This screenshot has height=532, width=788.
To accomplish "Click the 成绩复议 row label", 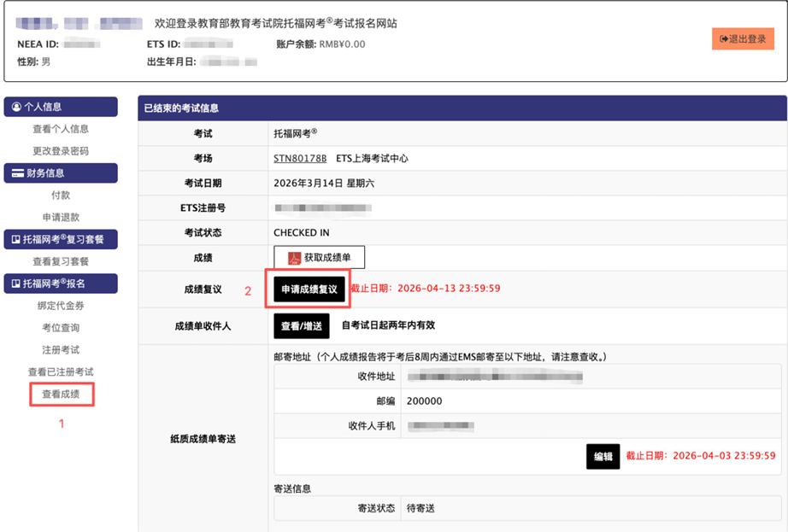I will click(203, 289).
